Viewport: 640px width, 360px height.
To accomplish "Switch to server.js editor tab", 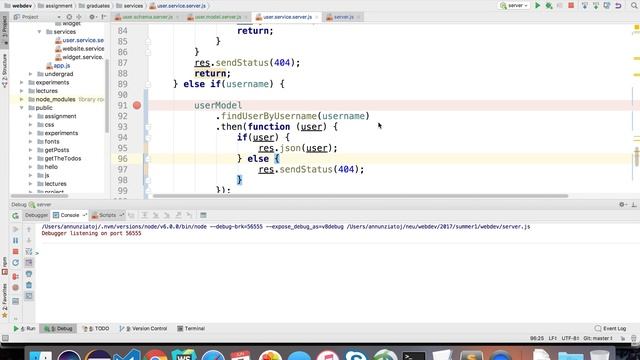I will [343, 17].
